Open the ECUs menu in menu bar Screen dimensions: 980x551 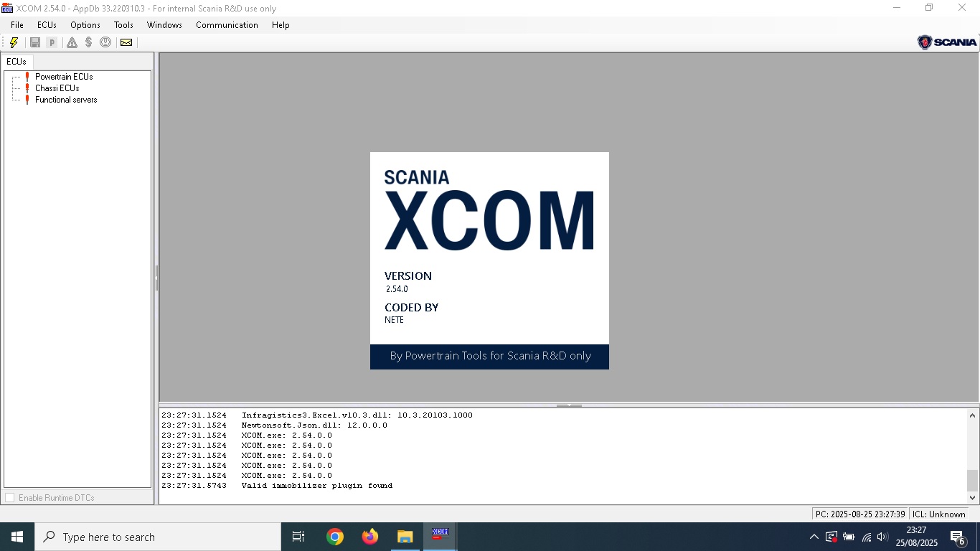click(47, 25)
